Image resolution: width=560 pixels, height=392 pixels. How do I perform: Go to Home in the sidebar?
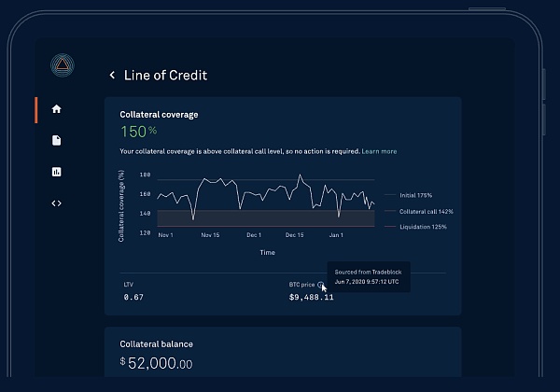pyautogui.click(x=56, y=109)
